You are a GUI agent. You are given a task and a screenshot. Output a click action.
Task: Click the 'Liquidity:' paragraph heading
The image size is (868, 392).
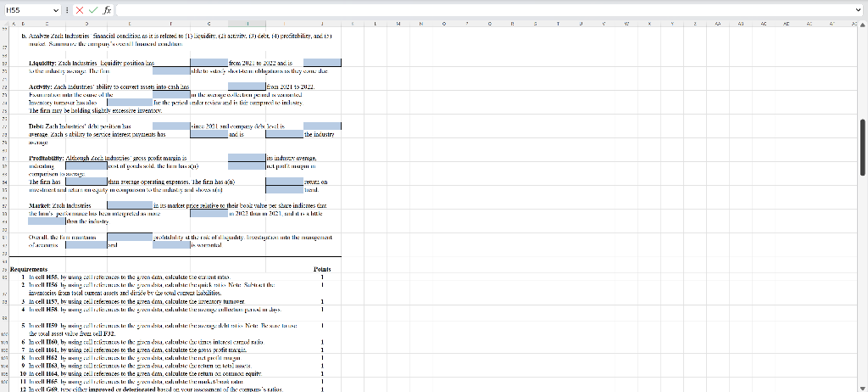tap(41, 63)
